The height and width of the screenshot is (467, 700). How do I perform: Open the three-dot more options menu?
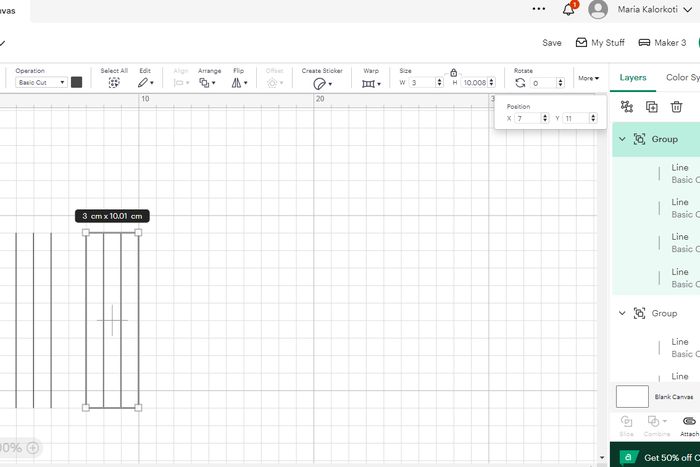coord(538,9)
